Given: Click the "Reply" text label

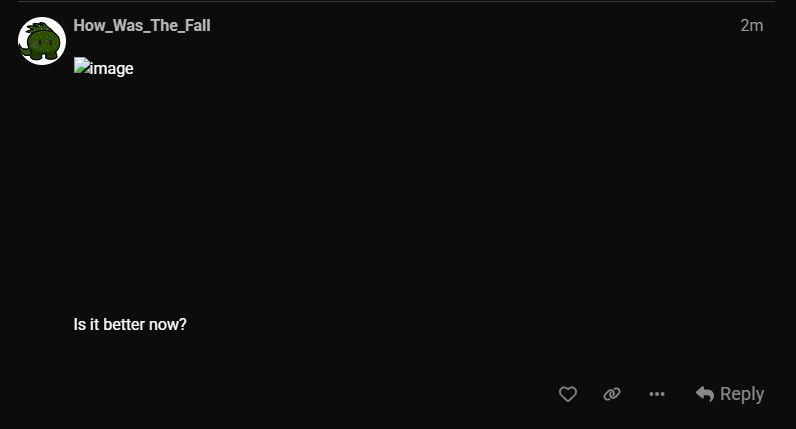Looking at the screenshot, I should point(742,394).
